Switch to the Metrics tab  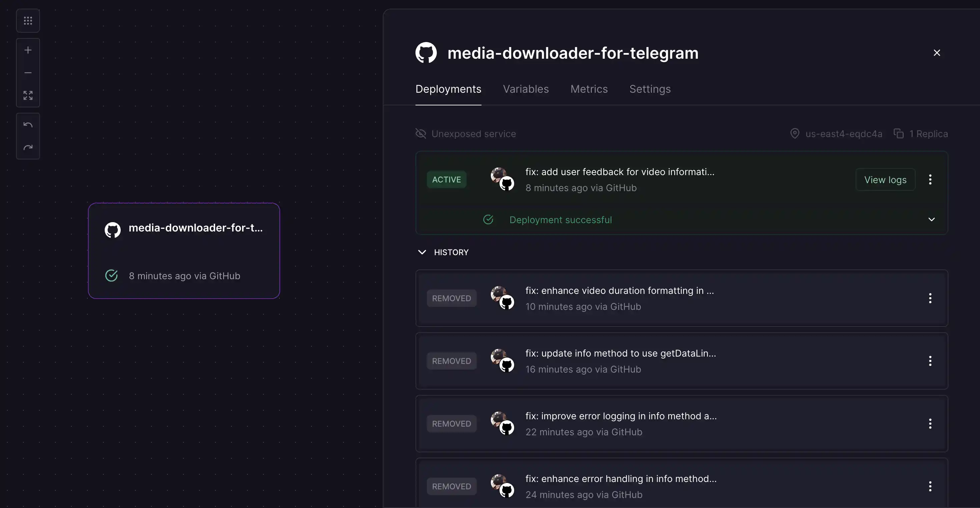tap(589, 89)
